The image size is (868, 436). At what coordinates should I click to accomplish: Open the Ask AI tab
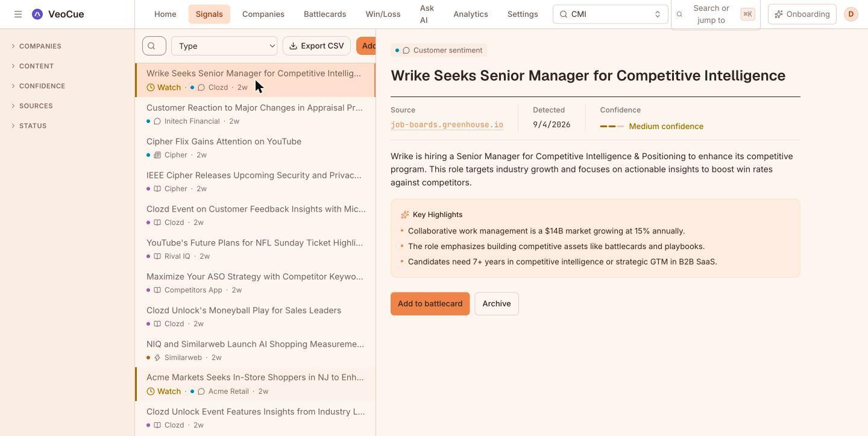click(427, 14)
